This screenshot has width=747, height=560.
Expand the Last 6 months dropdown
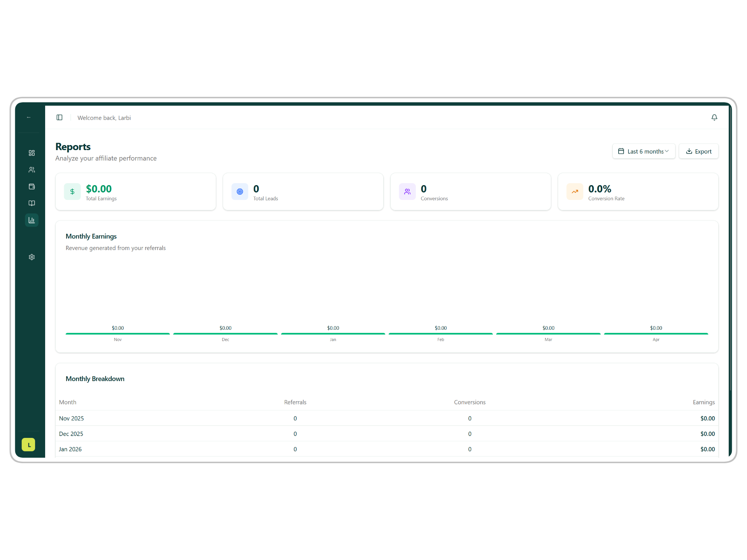pos(644,151)
